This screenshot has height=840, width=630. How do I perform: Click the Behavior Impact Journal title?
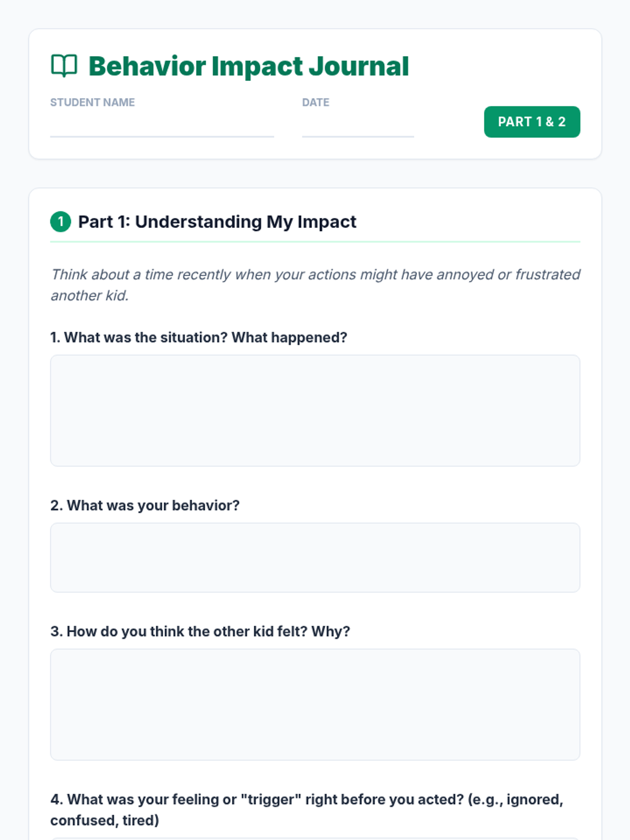(x=248, y=67)
